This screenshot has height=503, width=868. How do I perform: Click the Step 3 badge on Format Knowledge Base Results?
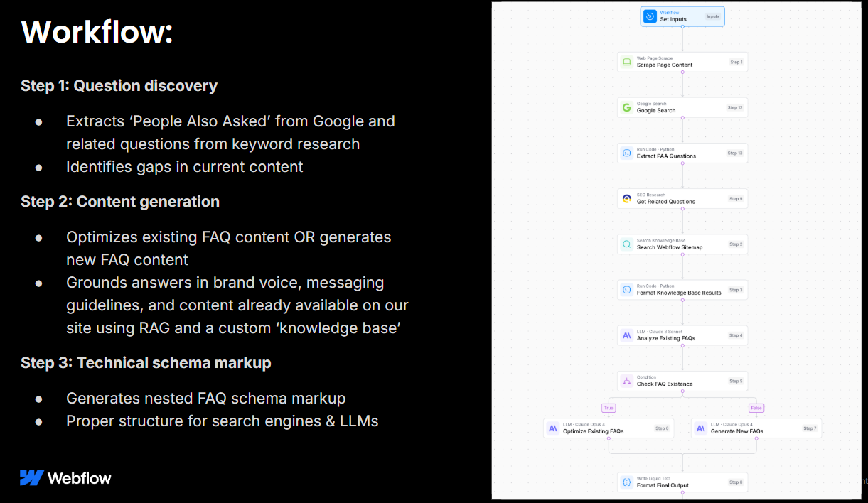736,289
